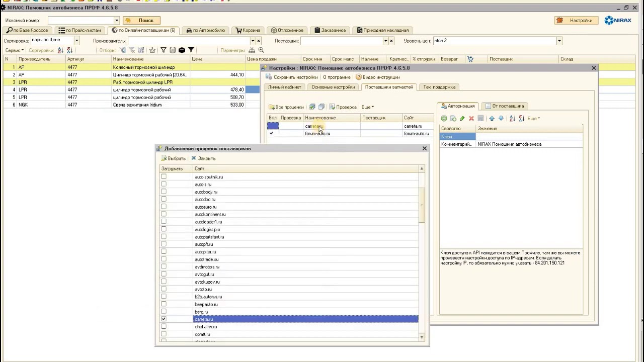This screenshot has height=362, width=644.
Task: Click the copy property icon in Авторизация toolbar
Action: click(453, 119)
